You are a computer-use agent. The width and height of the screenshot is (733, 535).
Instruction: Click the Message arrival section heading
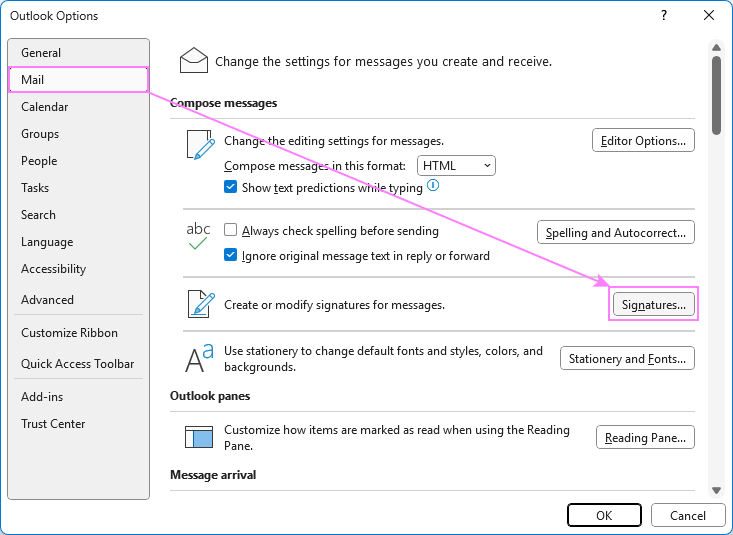213,475
